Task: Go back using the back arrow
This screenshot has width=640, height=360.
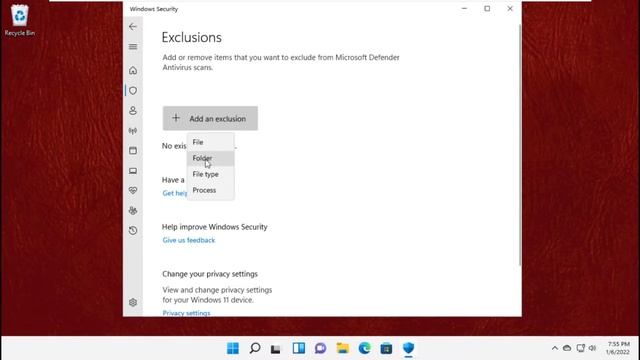Action: pyautogui.click(x=133, y=27)
